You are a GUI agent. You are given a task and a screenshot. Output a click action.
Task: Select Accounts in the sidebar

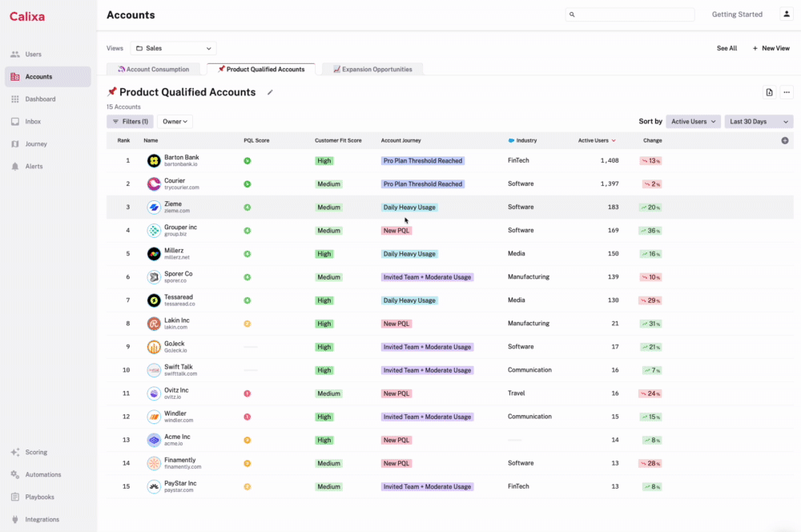pos(48,77)
